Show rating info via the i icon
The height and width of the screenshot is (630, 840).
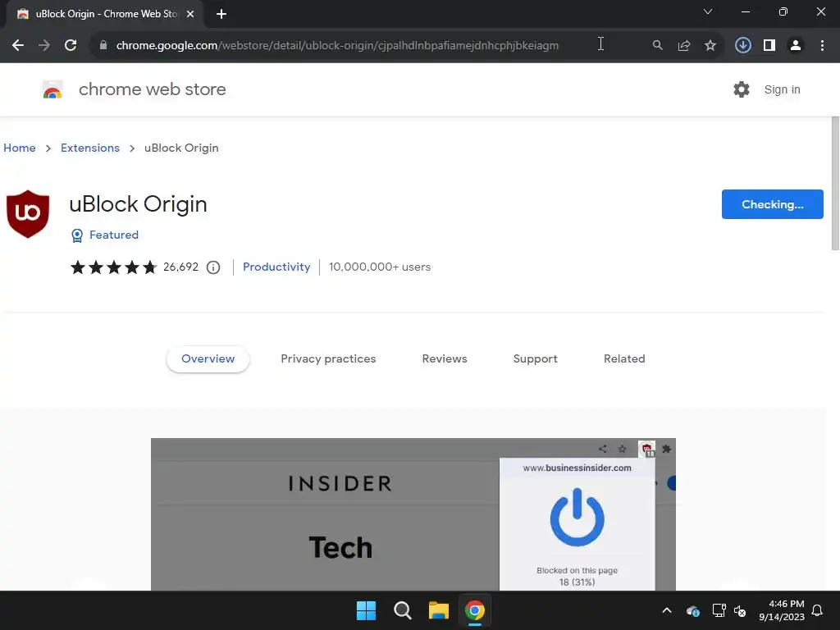[213, 267]
